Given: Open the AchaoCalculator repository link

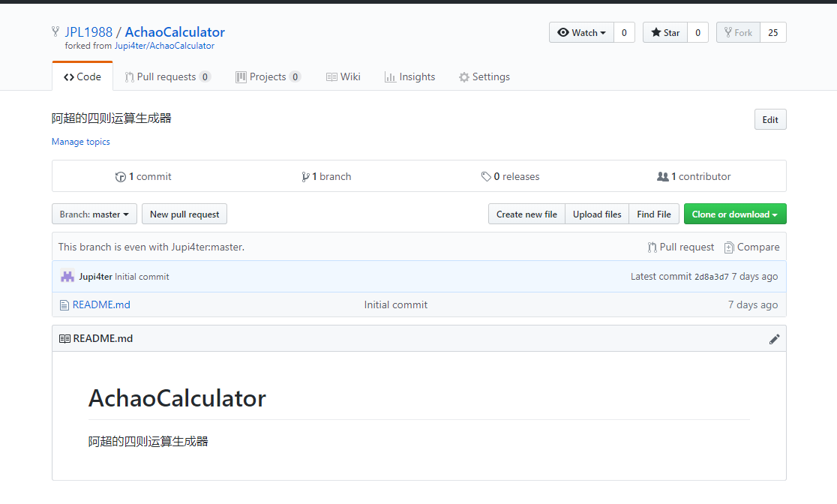Looking at the screenshot, I should pyautogui.click(x=175, y=32).
